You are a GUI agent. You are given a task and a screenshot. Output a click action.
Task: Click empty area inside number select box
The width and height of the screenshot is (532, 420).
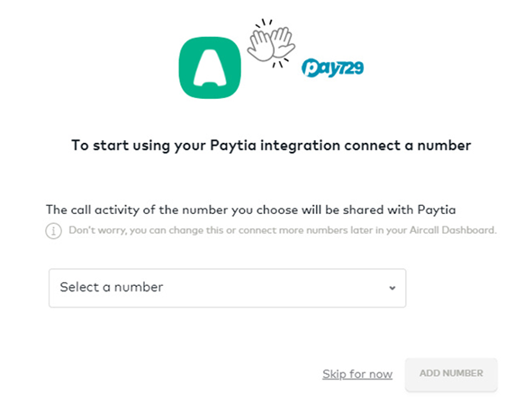pos(272,288)
